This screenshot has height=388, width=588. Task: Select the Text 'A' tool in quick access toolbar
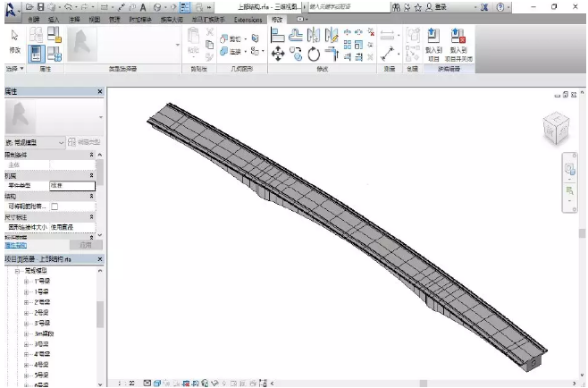143,7
